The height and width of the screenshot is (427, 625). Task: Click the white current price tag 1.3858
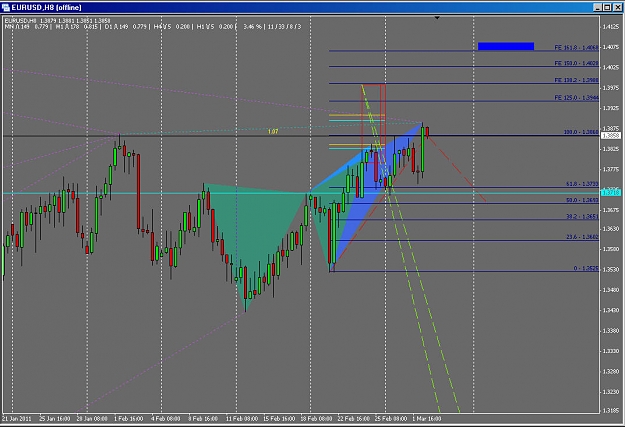611,136
